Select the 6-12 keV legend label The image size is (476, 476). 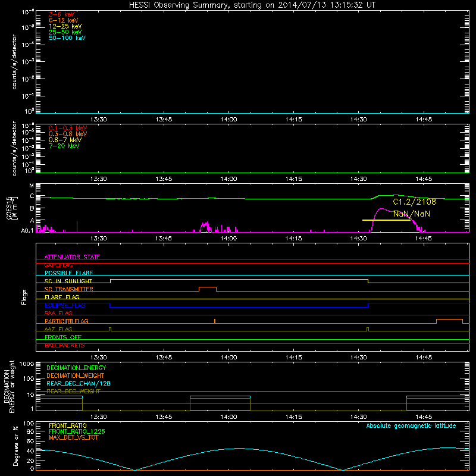64,20
